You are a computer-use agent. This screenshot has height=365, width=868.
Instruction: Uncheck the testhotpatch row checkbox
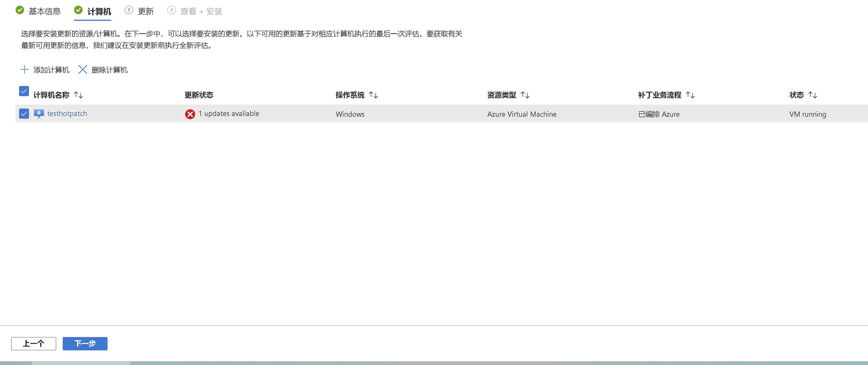coord(24,114)
